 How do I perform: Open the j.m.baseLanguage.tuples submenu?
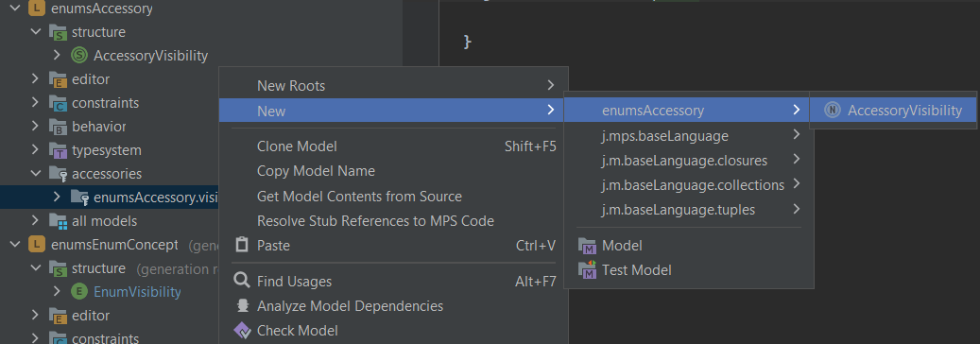coord(689,210)
